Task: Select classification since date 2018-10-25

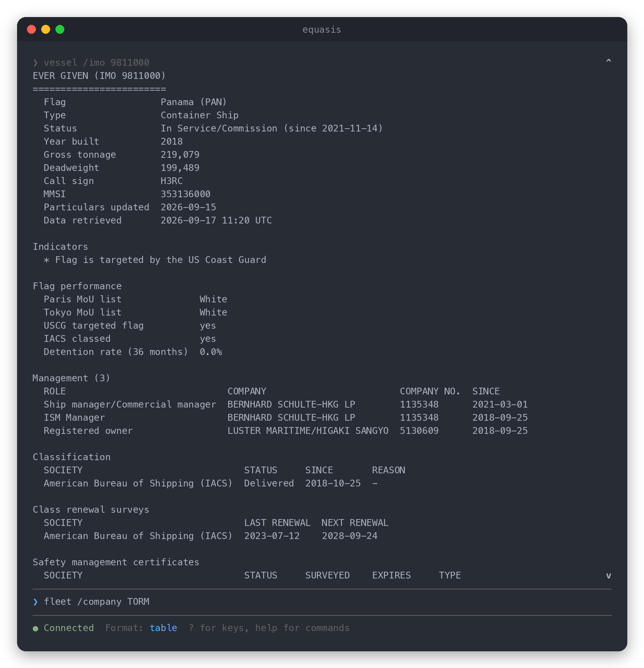Action: click(x=333, y=483)
